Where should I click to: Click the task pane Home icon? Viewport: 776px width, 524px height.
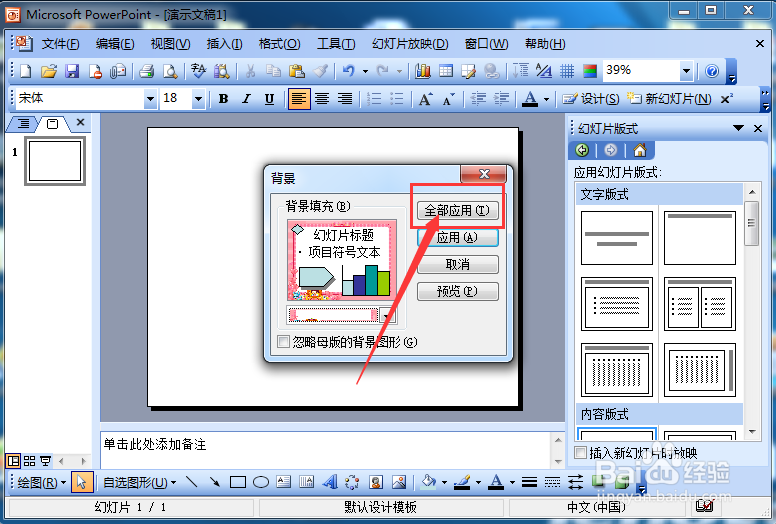(x=640, y=150)
